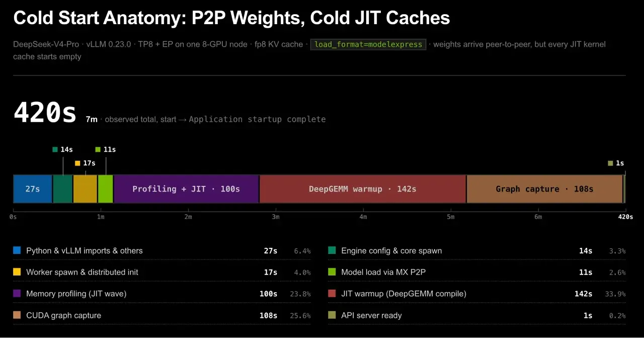Click the load_format=modelexpress code badge
Screen dimensions: 644x338
368,44
